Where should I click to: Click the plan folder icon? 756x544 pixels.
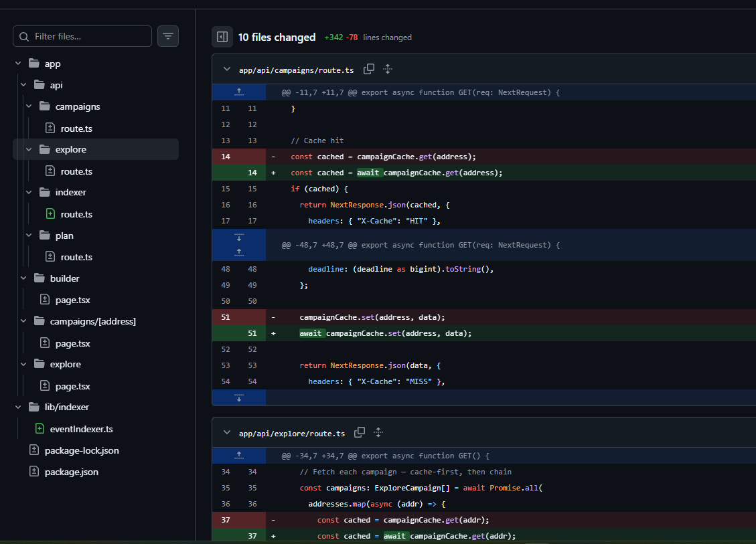point(44,235)
